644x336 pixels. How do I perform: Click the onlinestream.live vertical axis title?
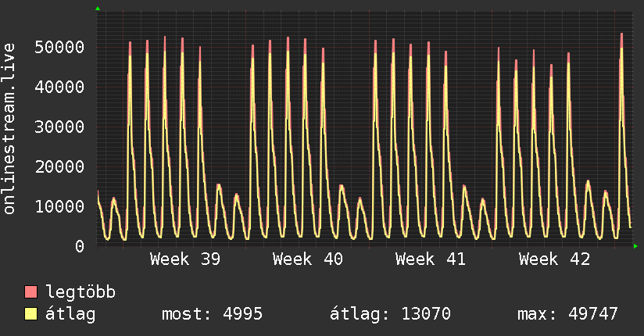(x=9, y=129)
